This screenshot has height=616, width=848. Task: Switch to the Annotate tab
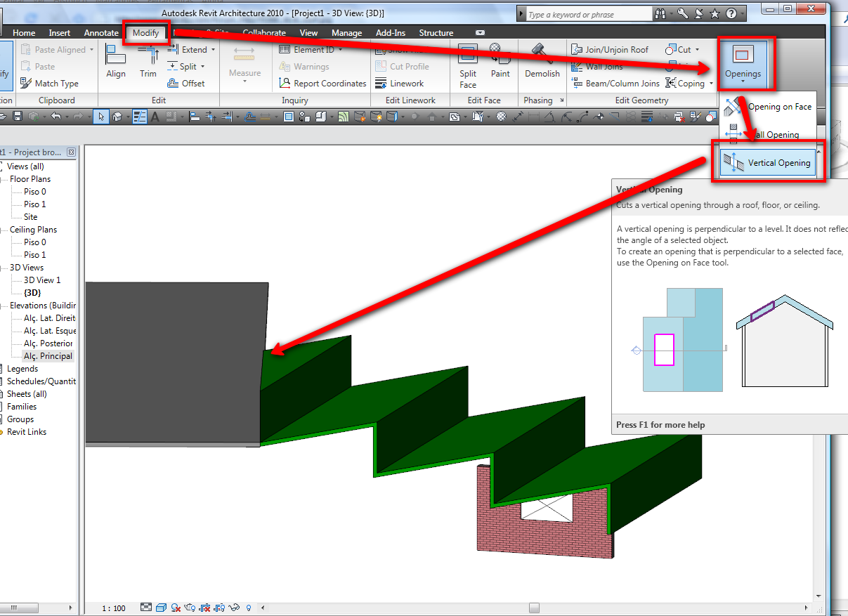pyautogui.click(x=101, y=33)
